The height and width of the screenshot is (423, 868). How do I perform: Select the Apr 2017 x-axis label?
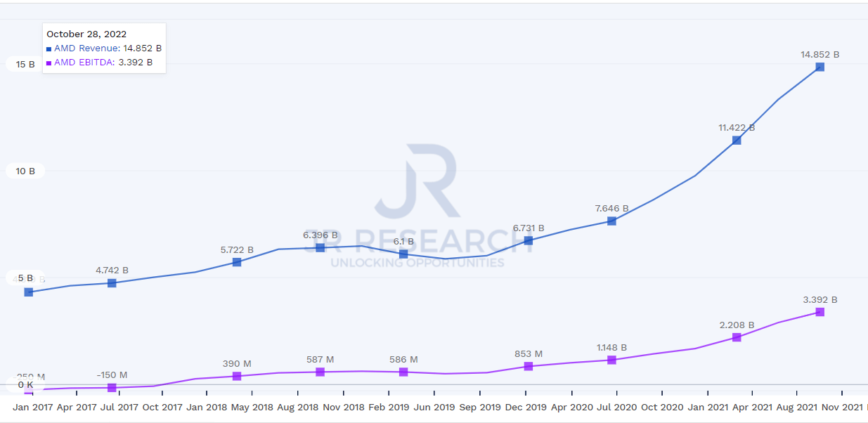(77, 406)
